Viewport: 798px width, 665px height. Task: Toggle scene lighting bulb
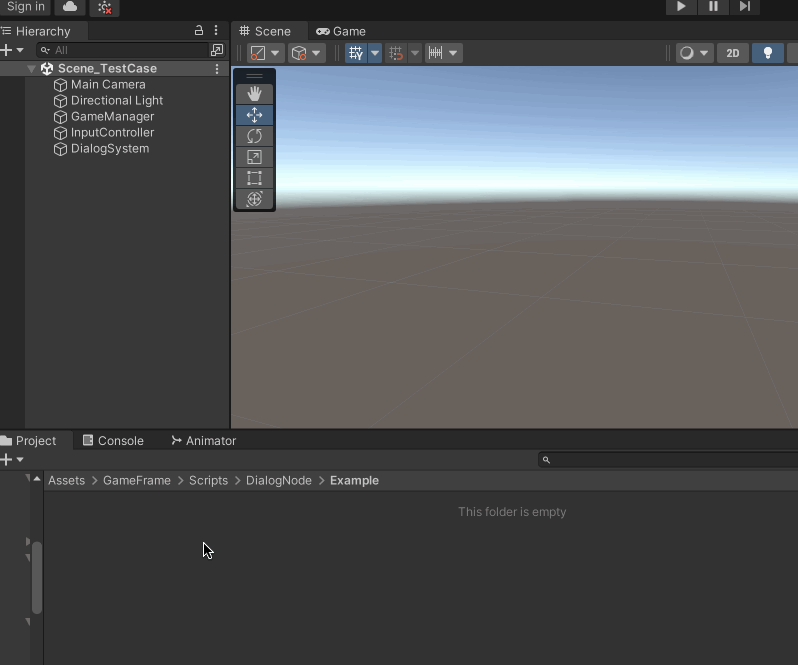pos(767,53)
